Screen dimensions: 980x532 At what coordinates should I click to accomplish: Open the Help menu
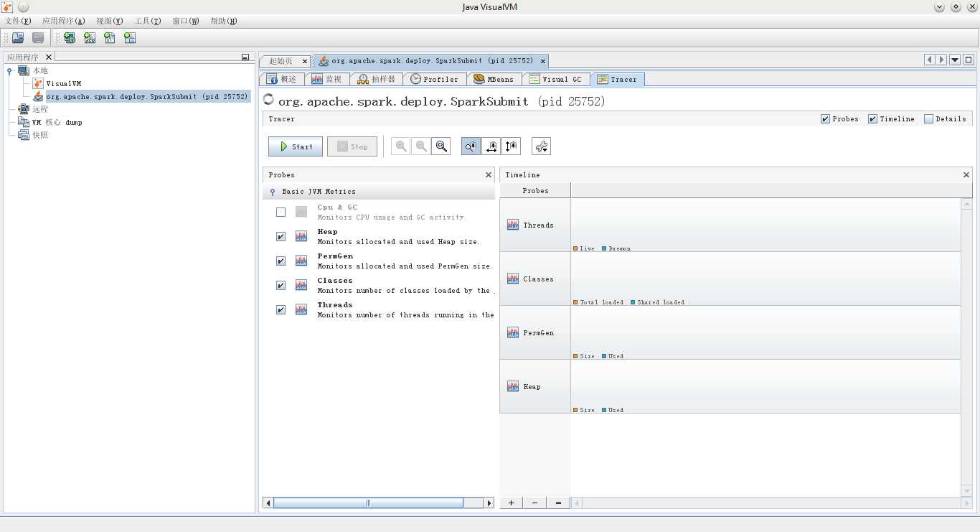pyautogui.click(x=224, y=21)
